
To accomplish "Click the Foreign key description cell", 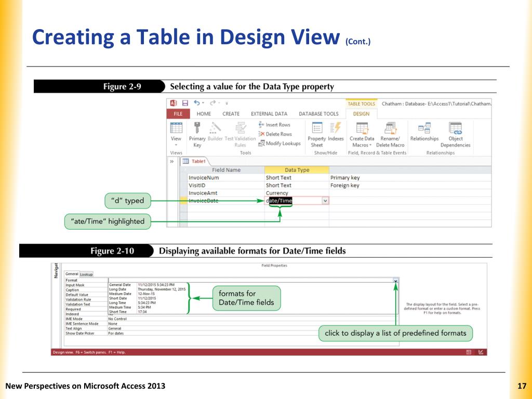I will click(x=410, y=185).
